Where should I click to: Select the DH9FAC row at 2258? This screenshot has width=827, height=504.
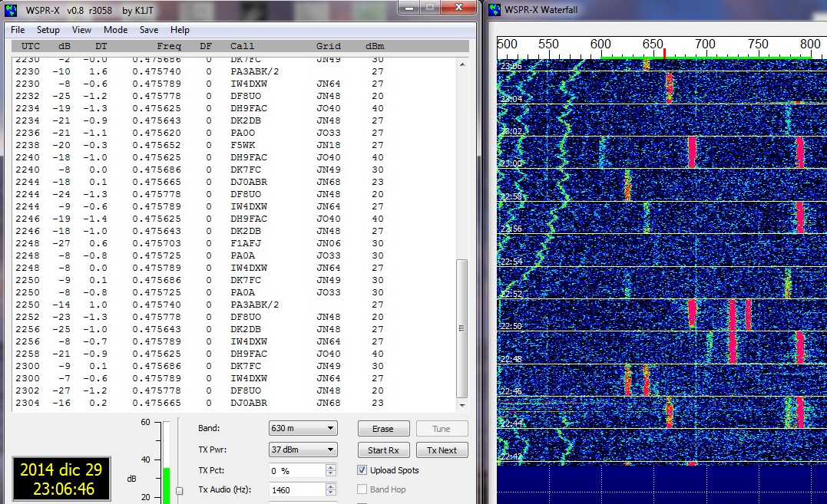pos(235,354)
